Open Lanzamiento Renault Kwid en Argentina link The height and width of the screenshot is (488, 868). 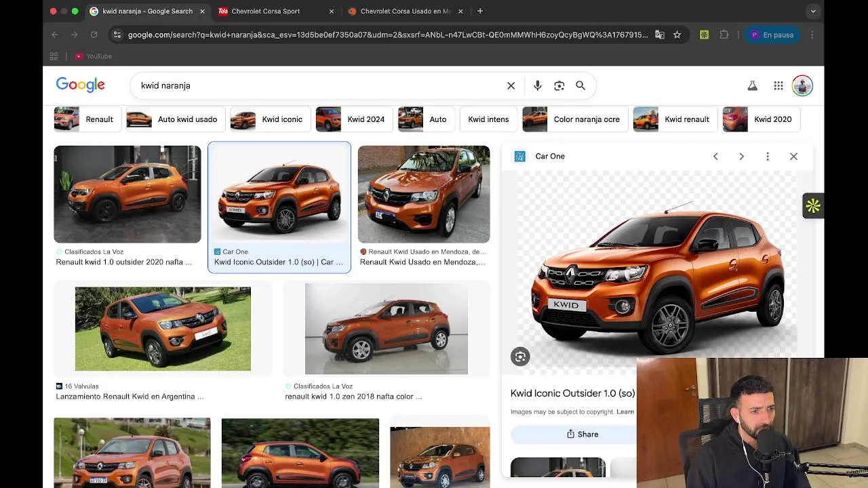(130, 396)
